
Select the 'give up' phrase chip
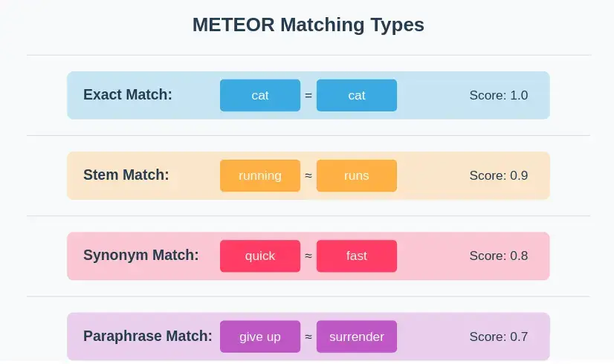point(260,337)
